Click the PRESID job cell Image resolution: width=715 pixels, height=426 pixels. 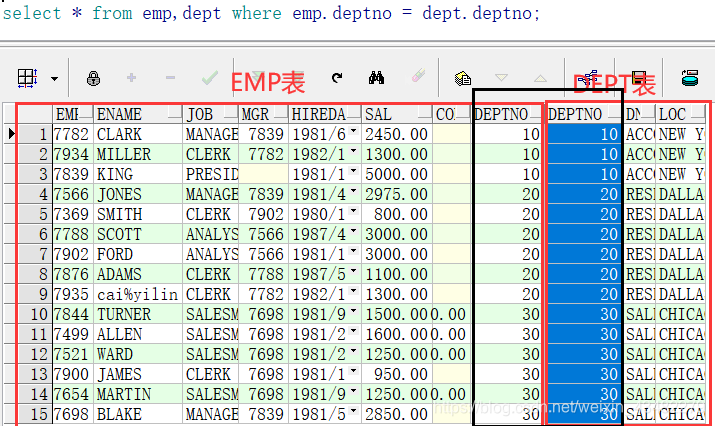211,174
